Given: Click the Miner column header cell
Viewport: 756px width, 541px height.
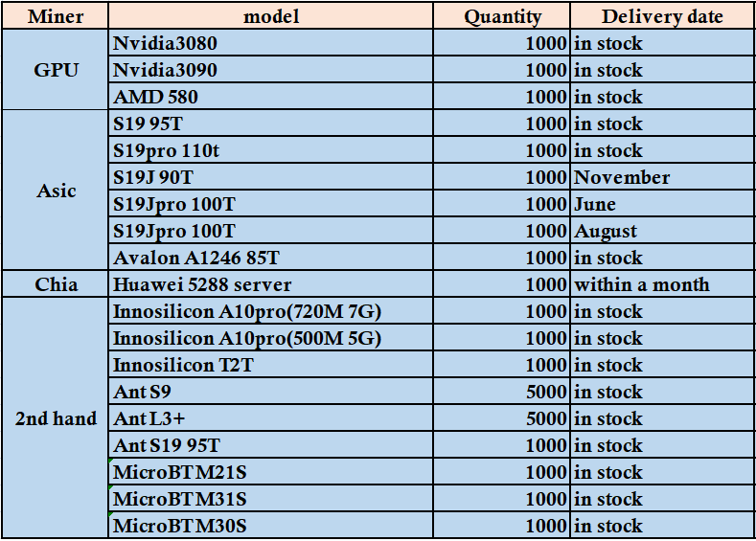Looking at the screenshot, I should pyautogui.click(x=55, y=16).
